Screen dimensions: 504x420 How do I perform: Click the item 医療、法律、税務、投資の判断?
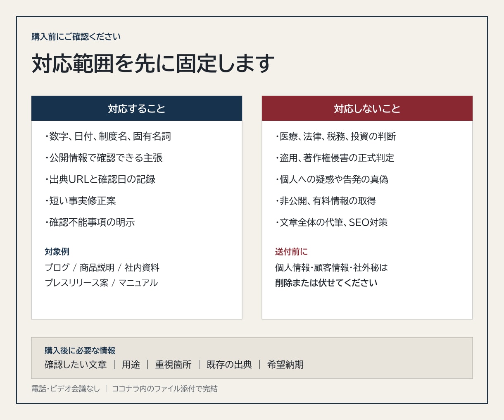coord(335,136)
